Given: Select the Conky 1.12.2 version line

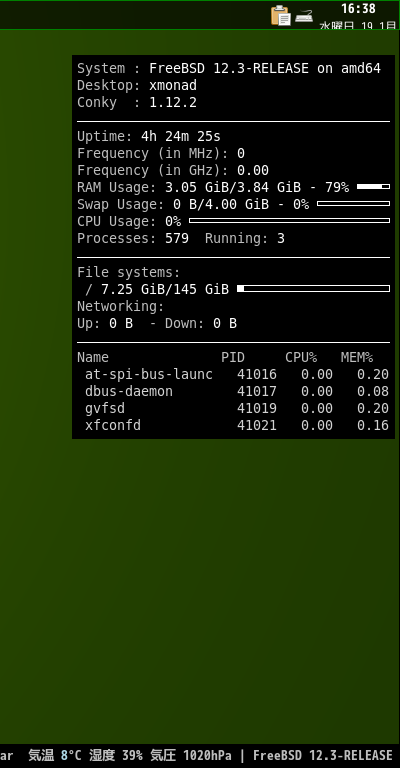Looking at the screenshot, I should click(x=137, y=102).
